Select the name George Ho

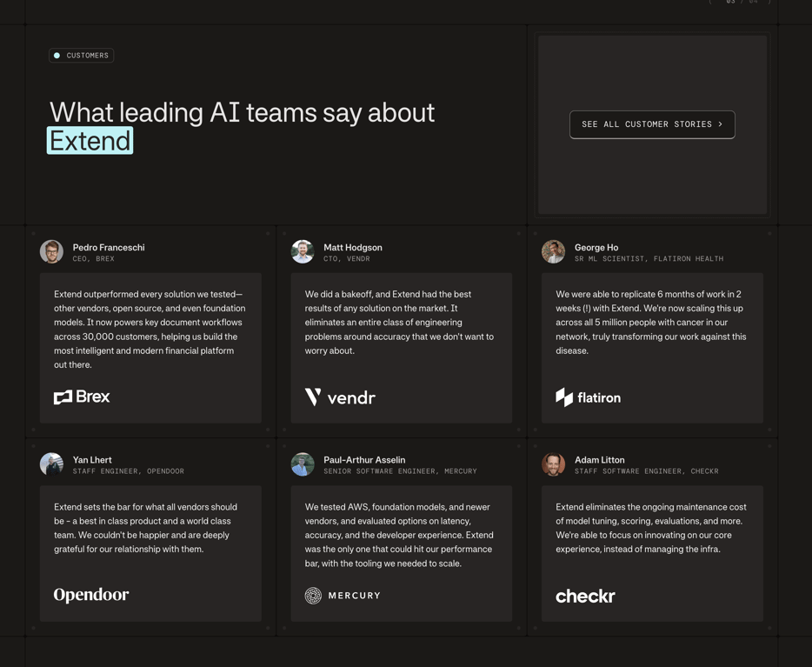coord(596,248)
